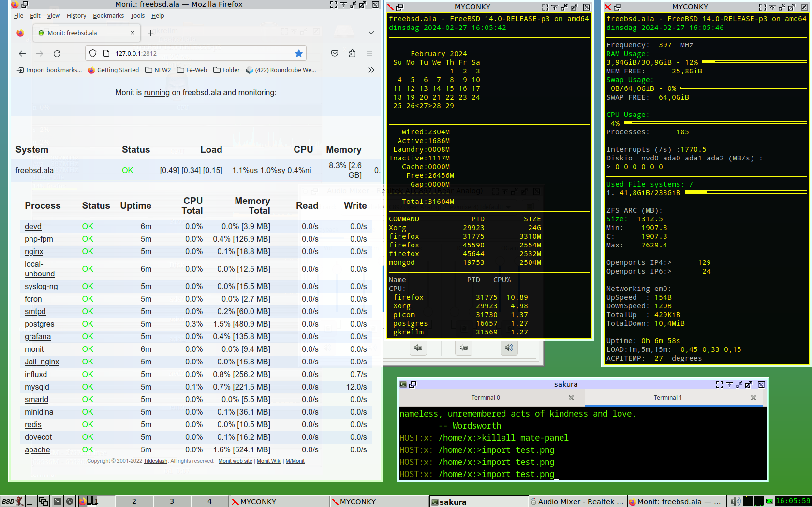Click the Firefox forward arrow
Viewport: 812px width, 507px height.
coord(40,53)
